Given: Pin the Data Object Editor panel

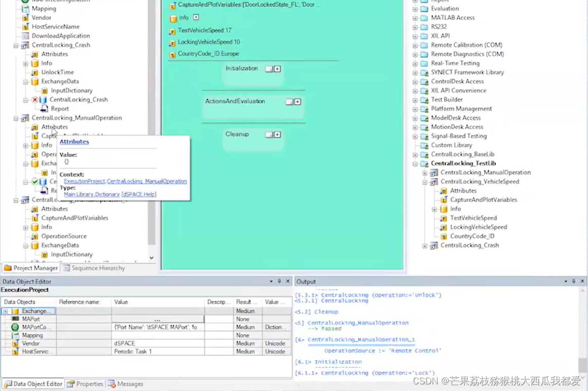Looking at the screenshot, I should (x=279, y=281).
